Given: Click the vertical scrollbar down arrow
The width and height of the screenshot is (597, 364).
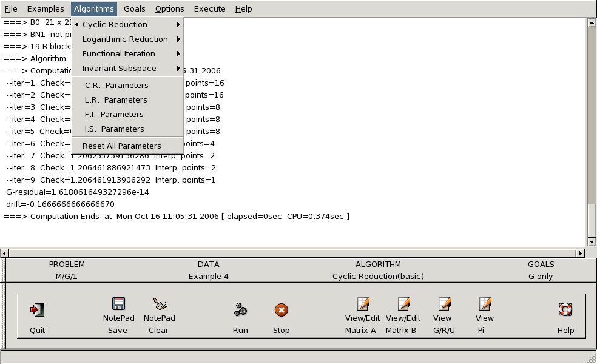Looking at the screenshot, I should (x=592, y=241).
